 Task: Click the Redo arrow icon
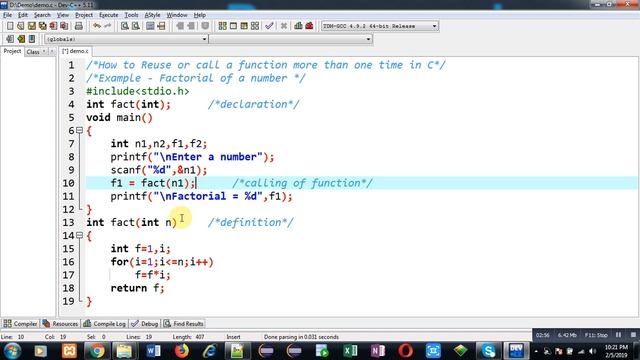tap(108, 26)
